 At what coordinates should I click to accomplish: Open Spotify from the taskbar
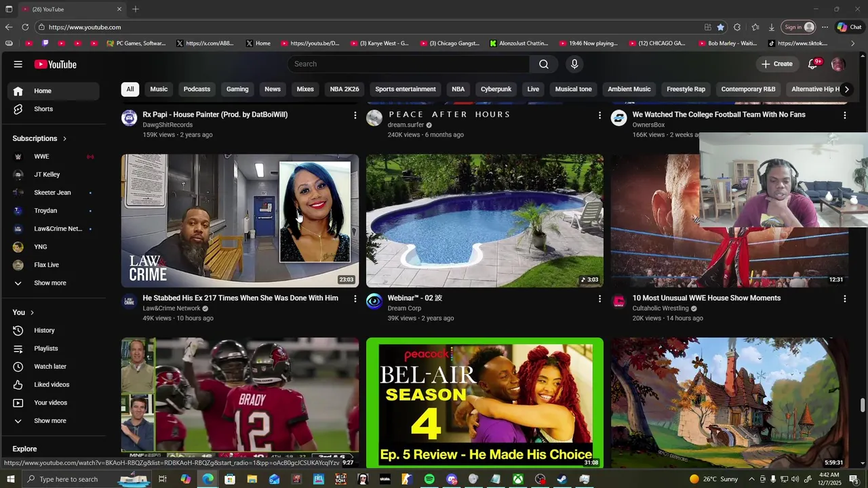pyautogui.click(x=429, y=479)
